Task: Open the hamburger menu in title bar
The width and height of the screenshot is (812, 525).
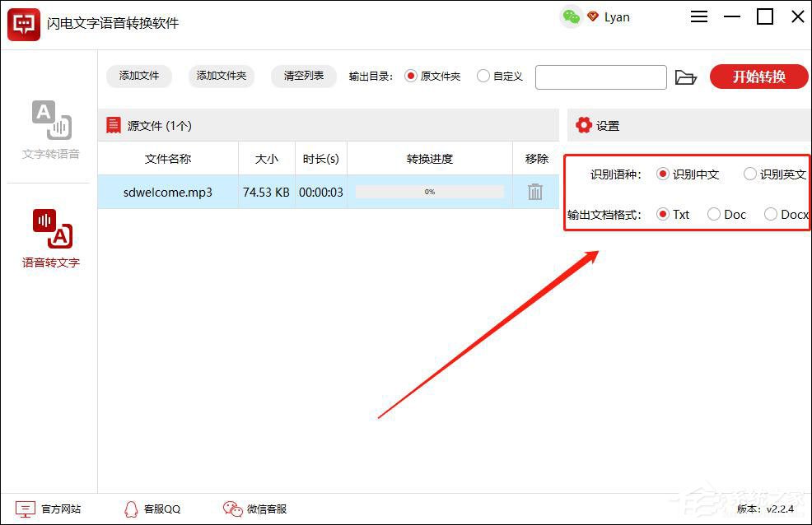Action: 699,16
